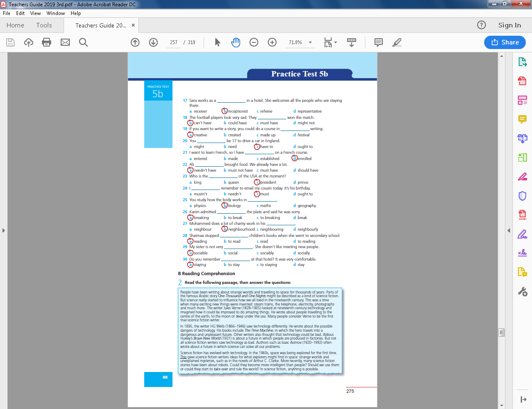This screenshot has height=409, width=532.
Task: Click the Practice Test 5b heading
Action: 300,74
